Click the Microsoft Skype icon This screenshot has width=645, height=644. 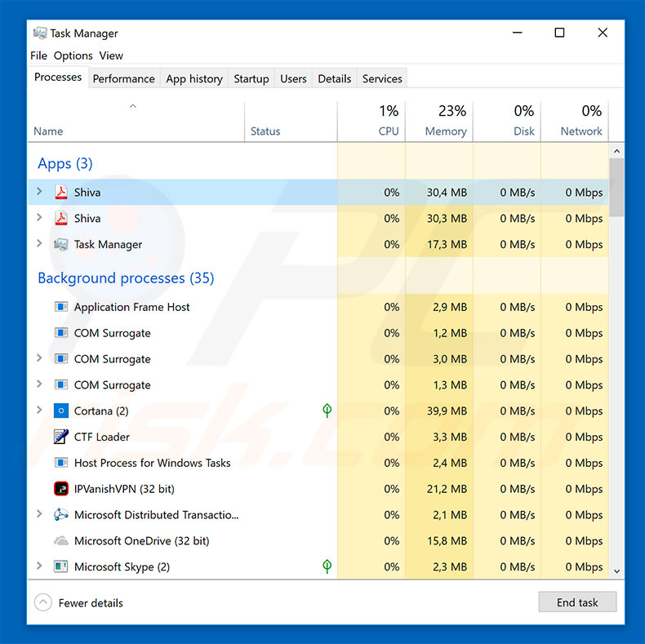coord(61,566)
